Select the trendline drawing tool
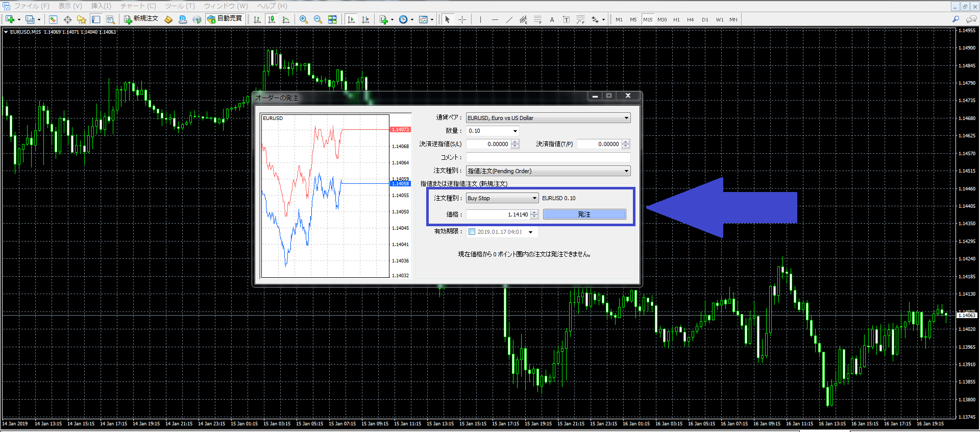980x432 pixels. (509, 19)
